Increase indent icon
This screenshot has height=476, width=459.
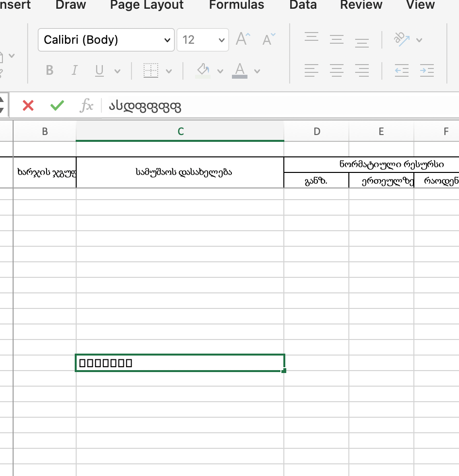coord(427,70)
